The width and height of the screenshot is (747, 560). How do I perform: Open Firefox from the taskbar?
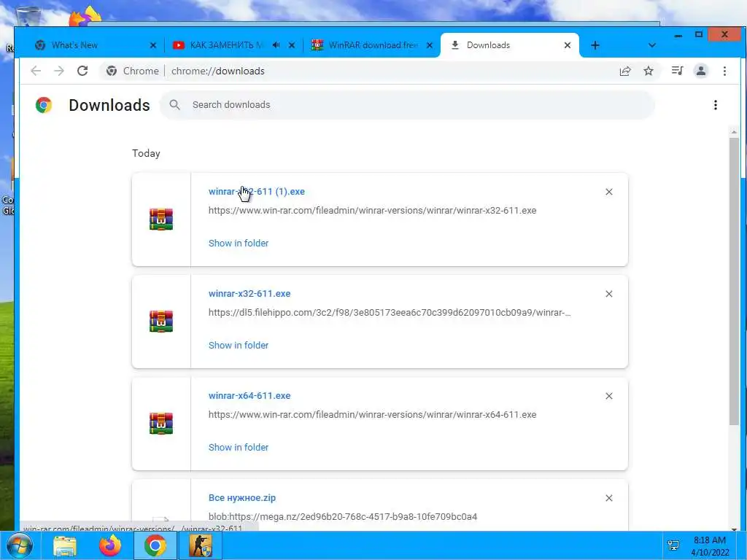pyautogui.click(x=109, y=545)
